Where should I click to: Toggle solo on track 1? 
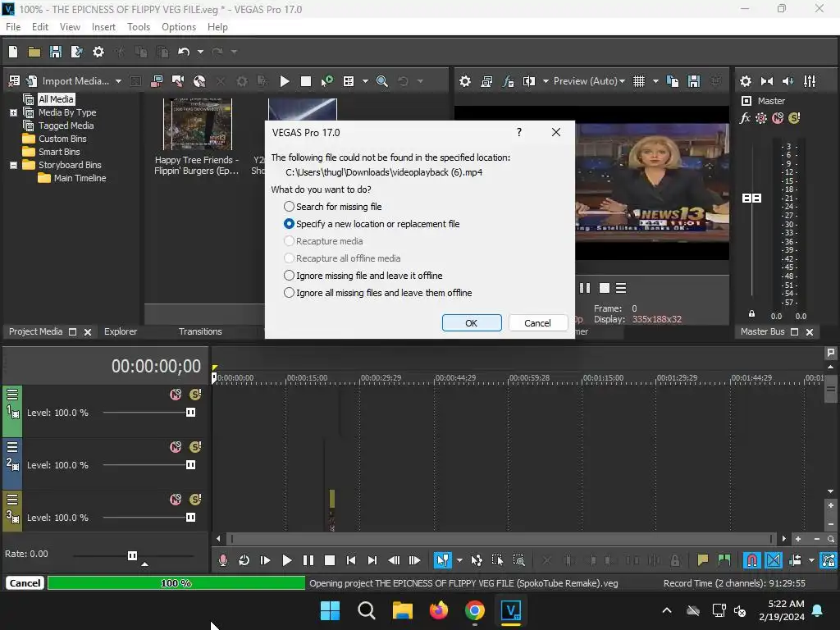(195, 395)
